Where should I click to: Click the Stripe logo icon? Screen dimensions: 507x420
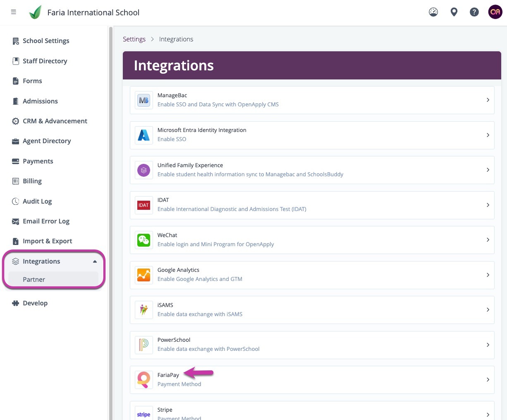click(143, 414)
